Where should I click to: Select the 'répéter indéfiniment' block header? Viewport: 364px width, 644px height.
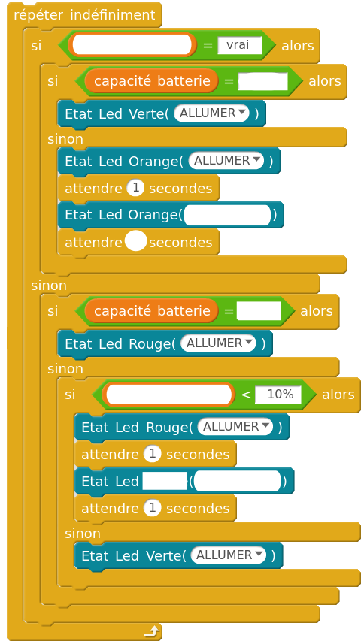pos(85,15)
